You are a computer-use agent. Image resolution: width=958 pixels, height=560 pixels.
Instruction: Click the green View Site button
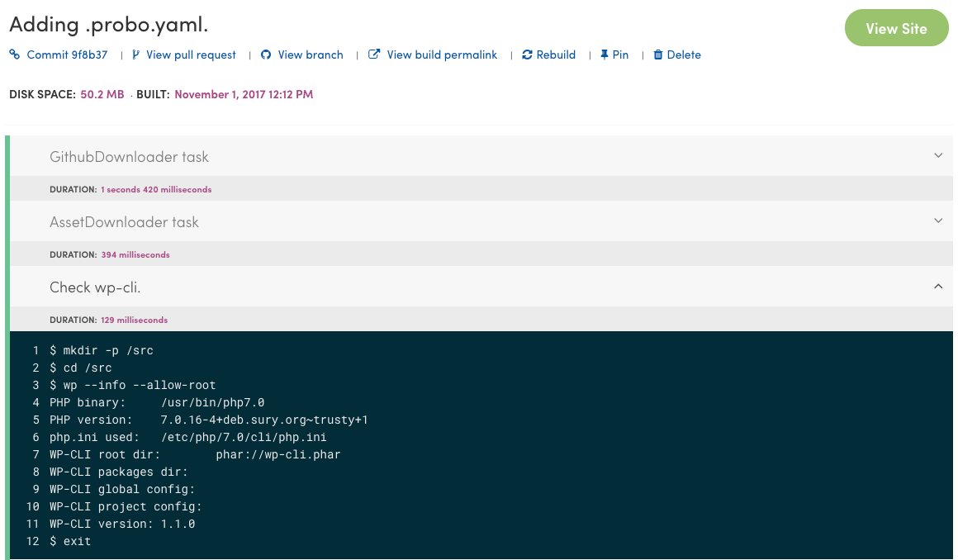click(896, 27)
